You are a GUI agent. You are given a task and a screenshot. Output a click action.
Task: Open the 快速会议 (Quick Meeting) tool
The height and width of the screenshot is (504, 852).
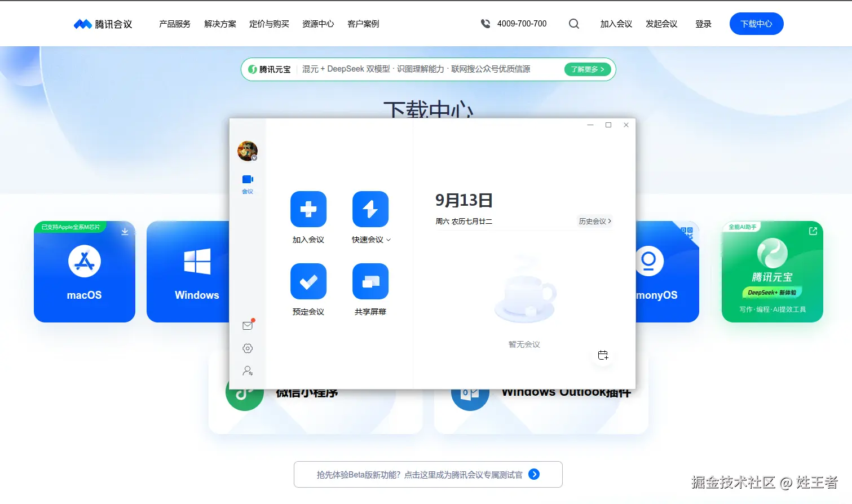pyautogui.click(x=370, y=209)
